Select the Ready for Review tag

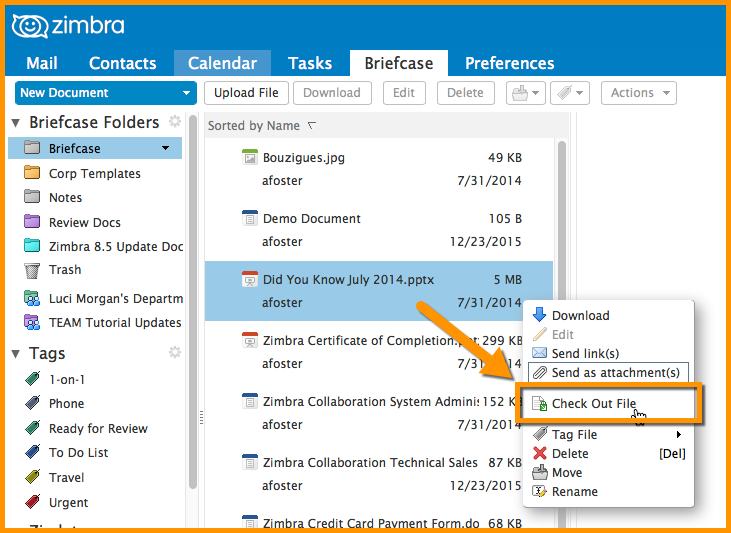[x=98, y=428]
